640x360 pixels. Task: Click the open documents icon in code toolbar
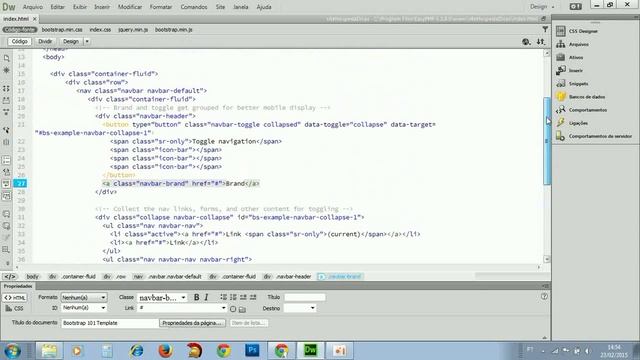[6, 58]
